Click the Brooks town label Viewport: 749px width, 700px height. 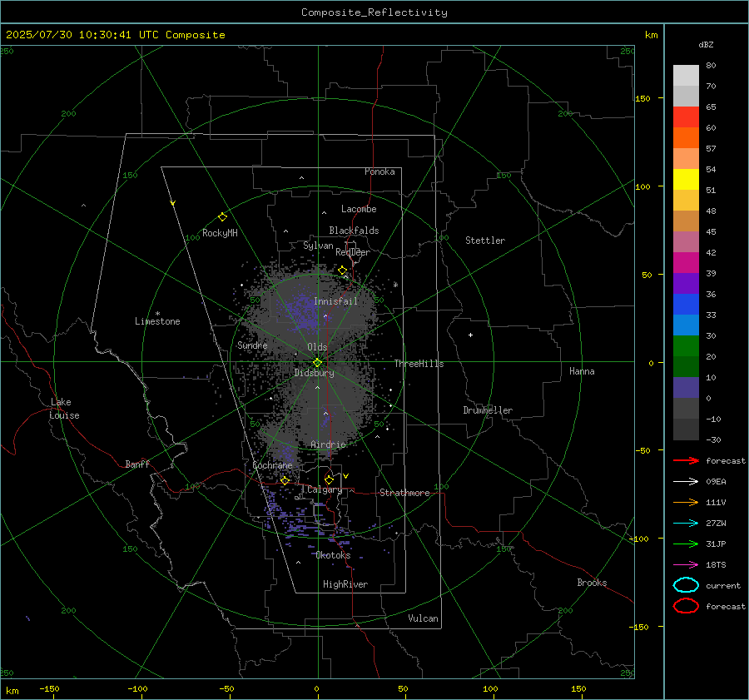click(592, 583)
